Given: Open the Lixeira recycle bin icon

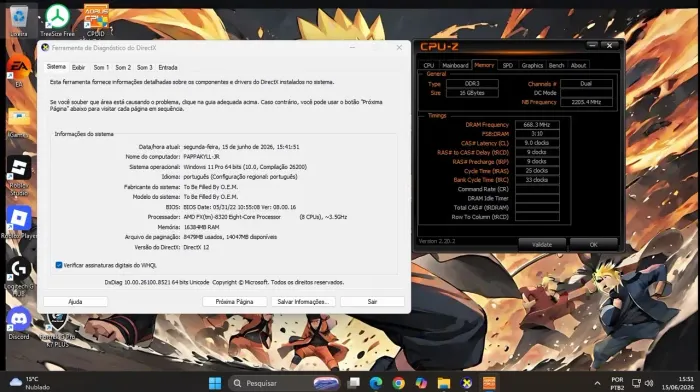Looking at the screenshot, I should (x=19, y=21).
